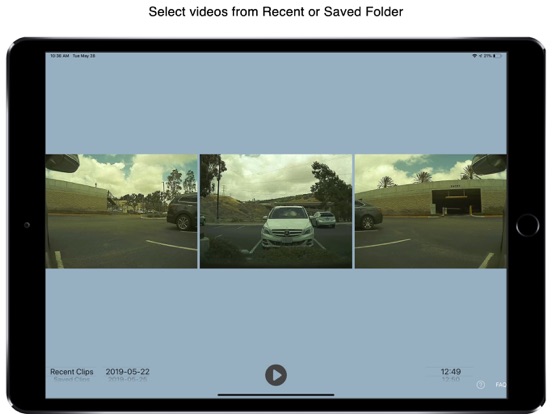Tap the right camera video showing garage
Image resolution: width=552 pixels, height=414 pixels.
(431, 211)
